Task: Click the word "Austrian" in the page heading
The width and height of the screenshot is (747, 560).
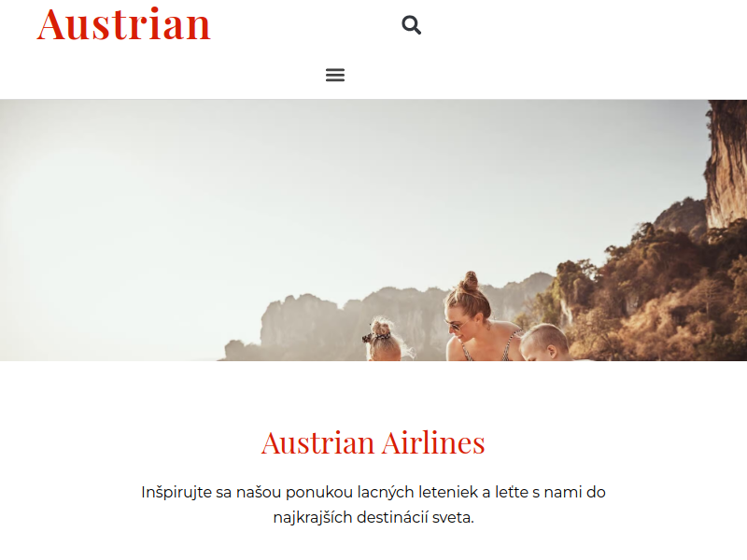Action: point(317,442)
